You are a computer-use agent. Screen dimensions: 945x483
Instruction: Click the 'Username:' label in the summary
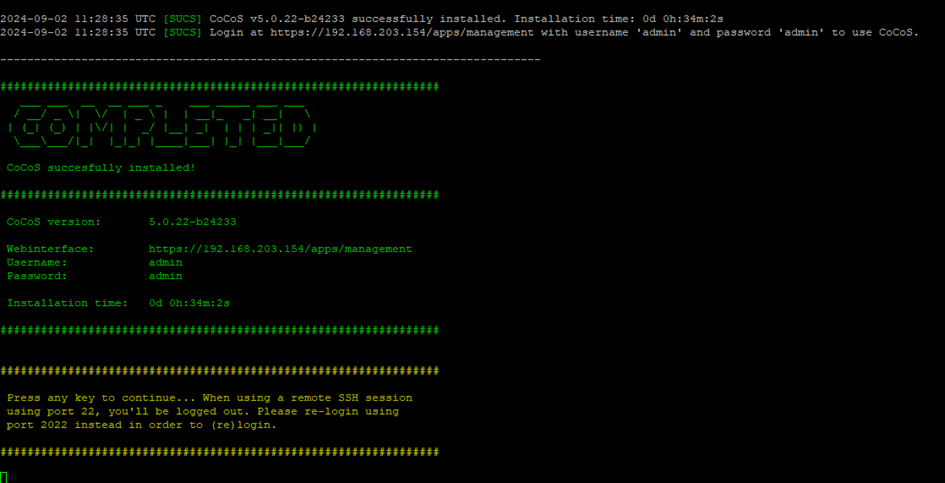tap(37, 263)
